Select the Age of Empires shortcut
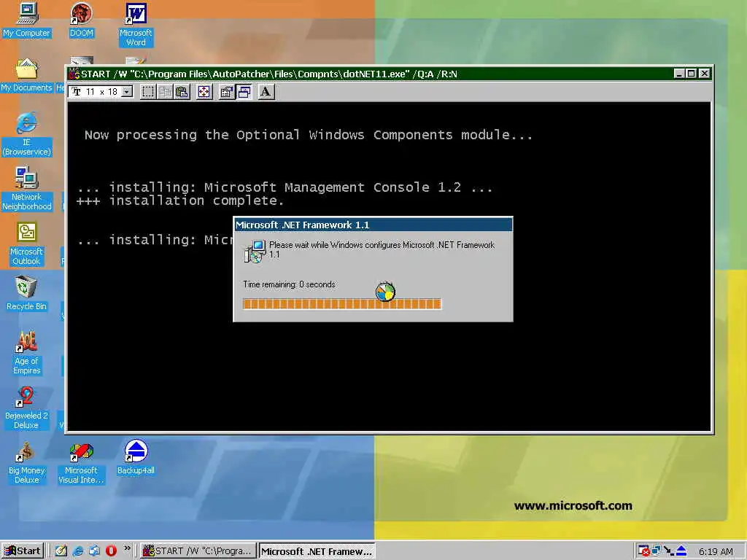Viewport: 747px width, 560px height. tap(27, 353)
